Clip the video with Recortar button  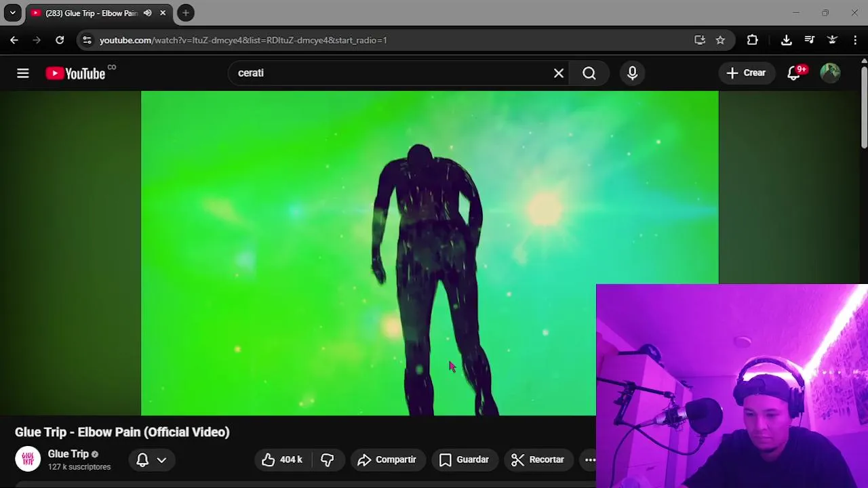pos(538,460)
